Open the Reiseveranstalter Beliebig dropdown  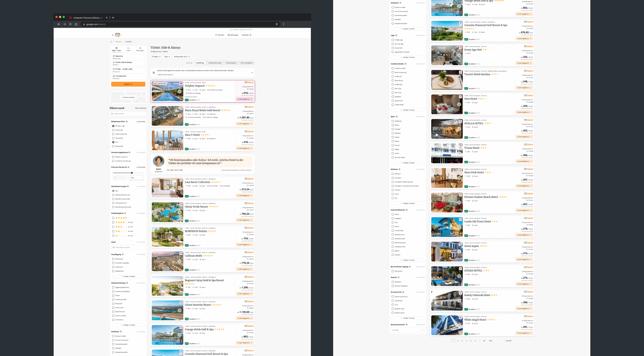pyautogui.click(x=407, y=330)
